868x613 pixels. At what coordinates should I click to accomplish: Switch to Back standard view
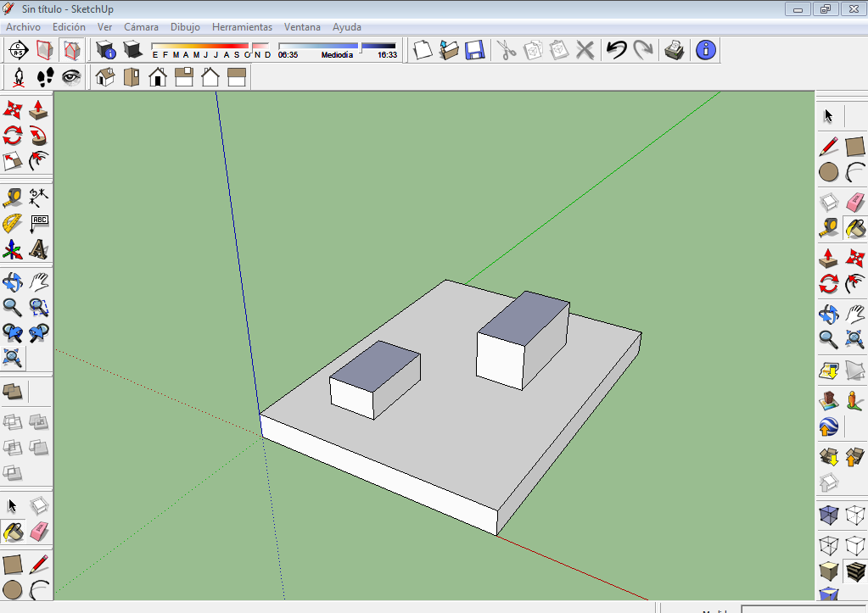pyautogui.click(x=210, y=77)
